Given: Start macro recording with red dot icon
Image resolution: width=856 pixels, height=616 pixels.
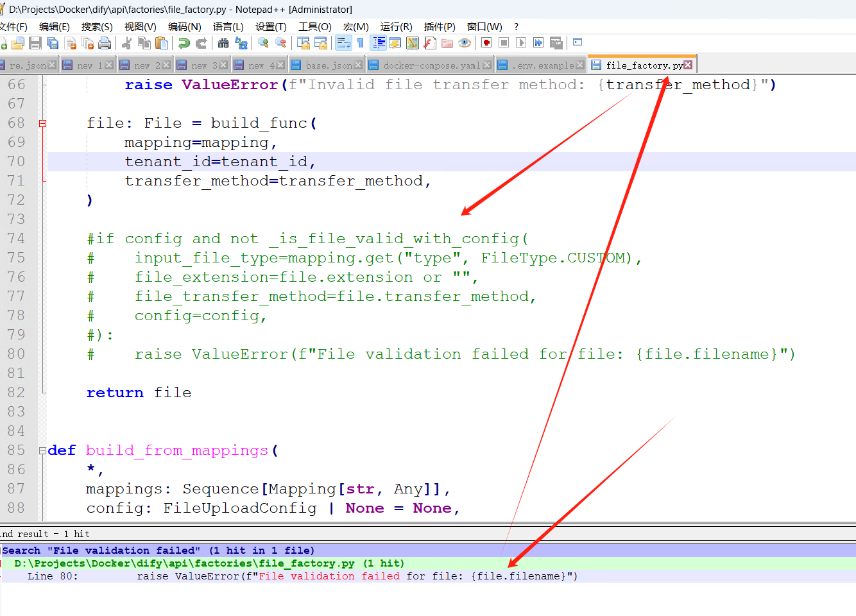Looking at the screenshot, I should coord(486,43).
